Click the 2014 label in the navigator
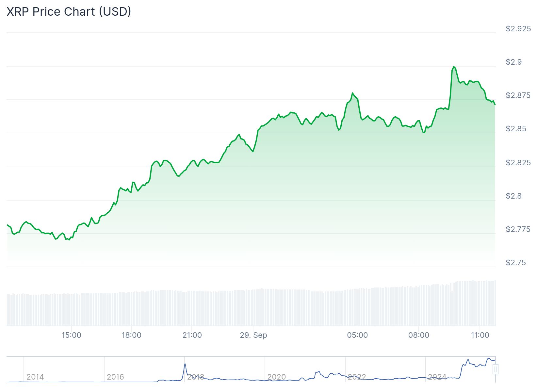The height and width of the screenshot is (392, 537). [35, 377]
